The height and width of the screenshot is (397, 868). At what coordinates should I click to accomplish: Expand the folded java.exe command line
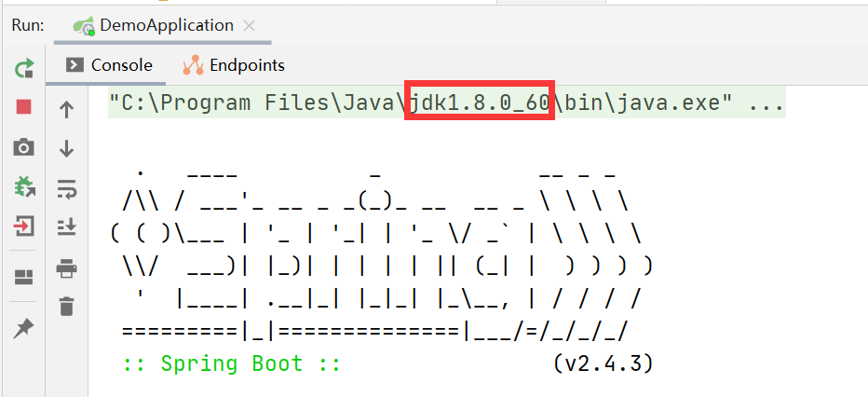(766, 102)
